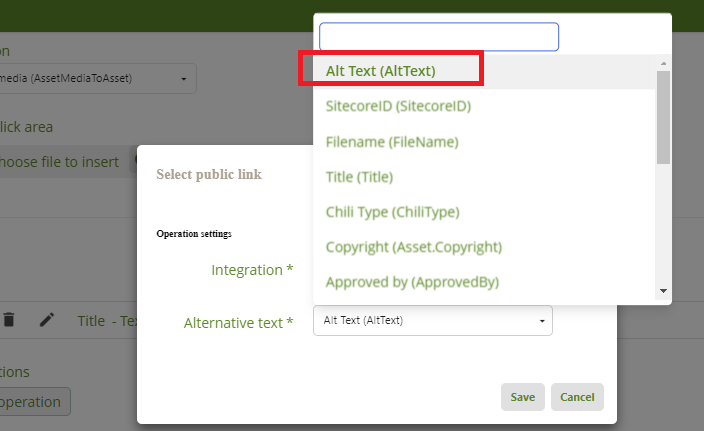Click the trash delete icon
This screenshot has height=431, width=704.
9,320
